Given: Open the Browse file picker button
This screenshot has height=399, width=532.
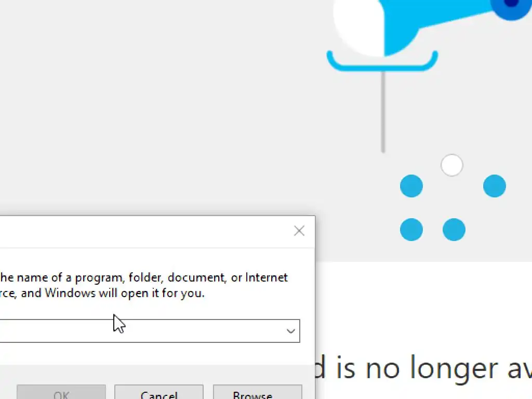Looking at the screenshot, I should 258,392.
